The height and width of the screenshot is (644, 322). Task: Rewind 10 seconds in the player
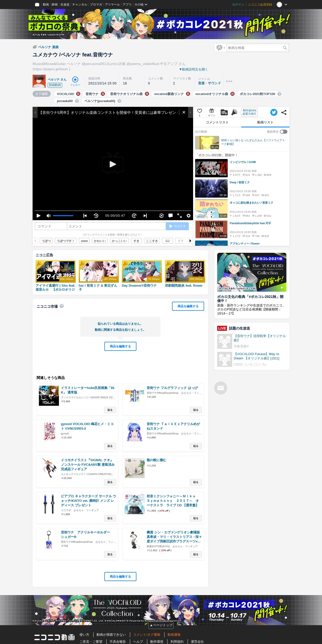[96, 216]
